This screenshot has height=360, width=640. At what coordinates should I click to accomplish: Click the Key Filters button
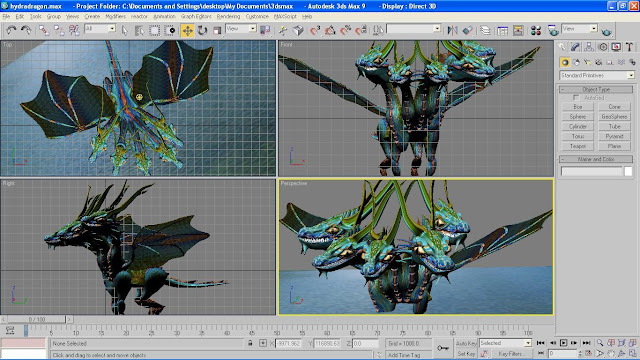(511, 354)
